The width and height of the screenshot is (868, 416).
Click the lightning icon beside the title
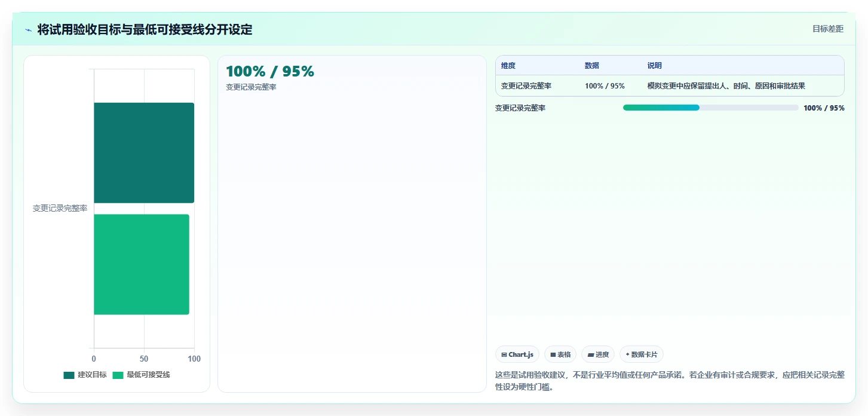[x=28, y=30]
